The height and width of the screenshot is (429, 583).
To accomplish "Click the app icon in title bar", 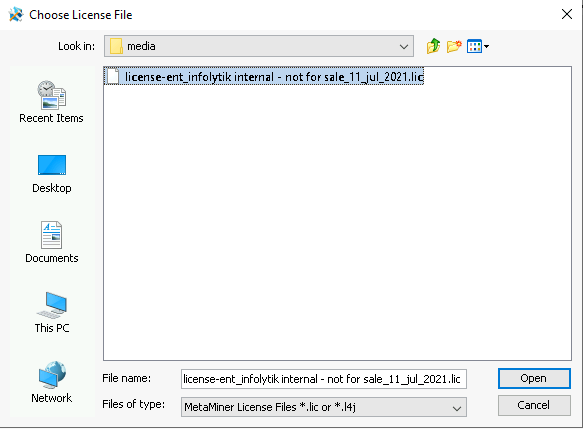I will click(x=16, y=15).
